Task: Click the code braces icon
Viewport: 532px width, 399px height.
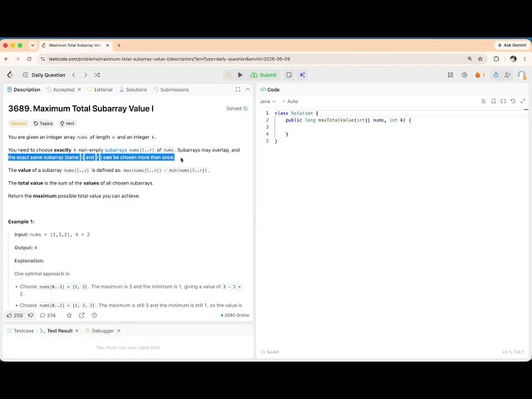Action: [503, 101]
